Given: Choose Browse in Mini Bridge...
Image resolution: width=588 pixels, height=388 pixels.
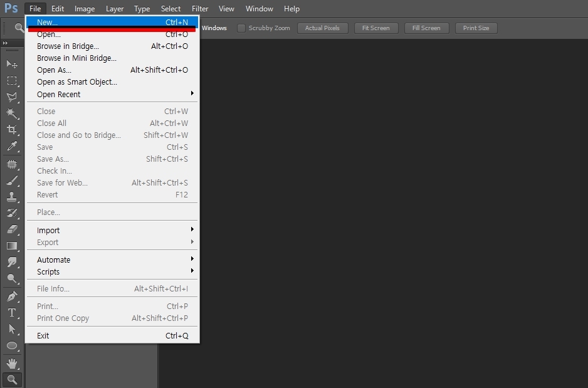Looking at the screenshot, I should [112, 58].
